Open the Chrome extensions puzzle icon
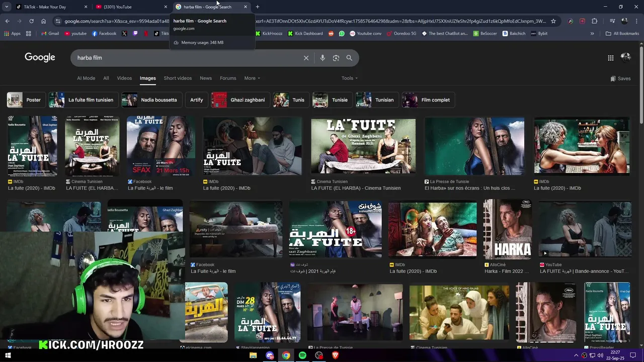Image resolution: width=644 pixels, height=362 pixels. (594, 21)
